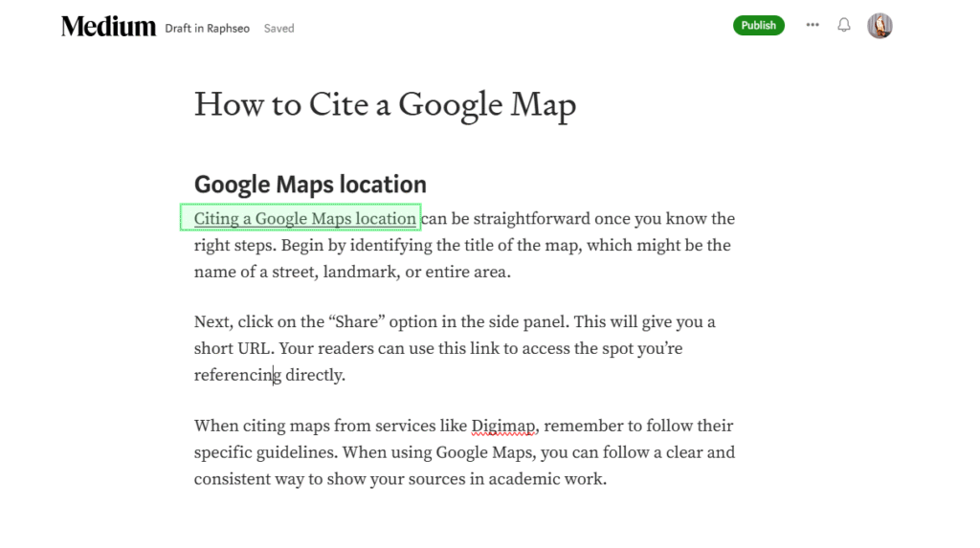Image resolution: width=980 pixels, height=548 pixels.
Task: Click the 'Google Maps location' heading
Action: coord(310,185)
